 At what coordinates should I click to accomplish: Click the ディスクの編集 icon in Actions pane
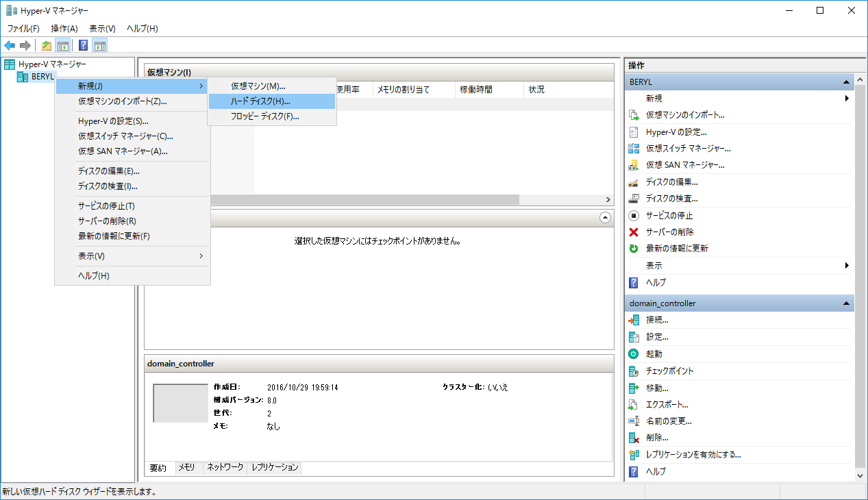pyautogui.click(x=634, y=182)
